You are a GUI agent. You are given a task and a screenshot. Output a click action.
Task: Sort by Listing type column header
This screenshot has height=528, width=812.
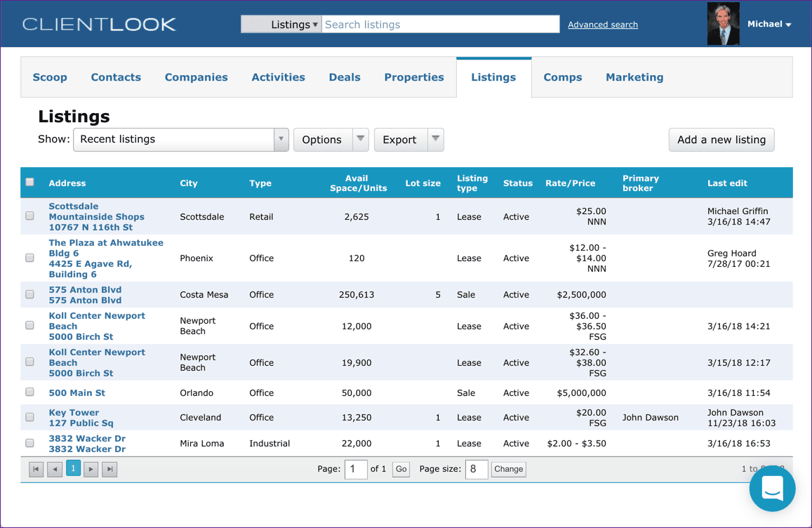(472, 183)
